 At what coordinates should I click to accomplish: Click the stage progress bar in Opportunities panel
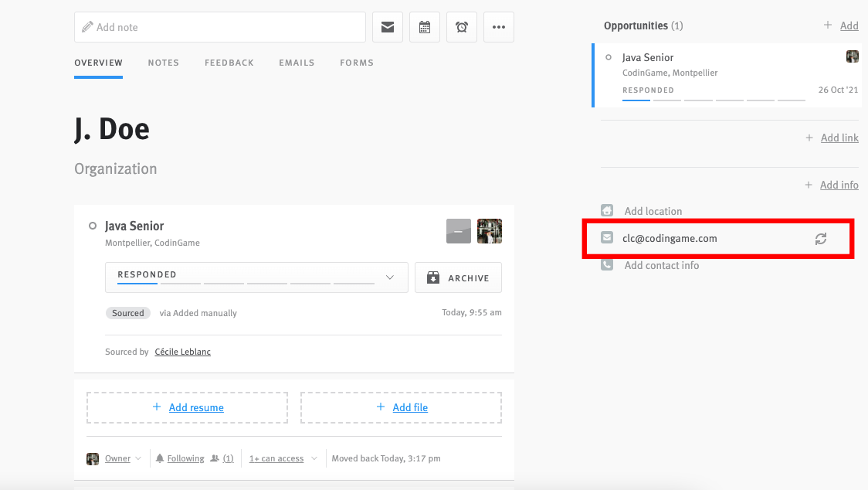[714, 100]
